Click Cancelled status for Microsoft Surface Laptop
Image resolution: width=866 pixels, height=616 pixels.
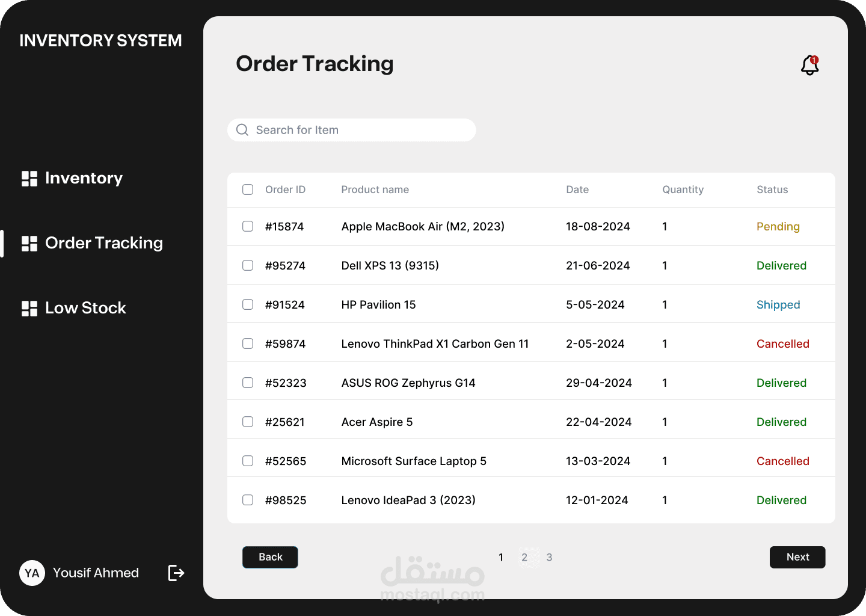(782, 461)
